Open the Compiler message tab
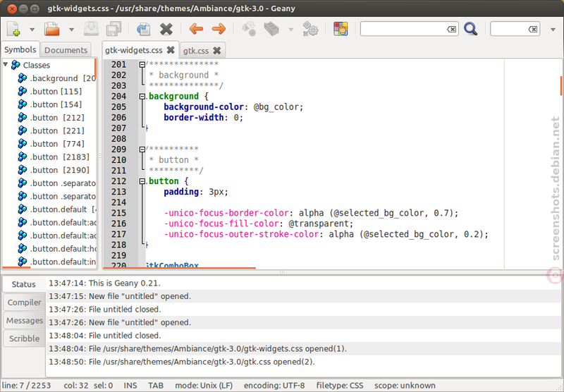 click(24, 302)
